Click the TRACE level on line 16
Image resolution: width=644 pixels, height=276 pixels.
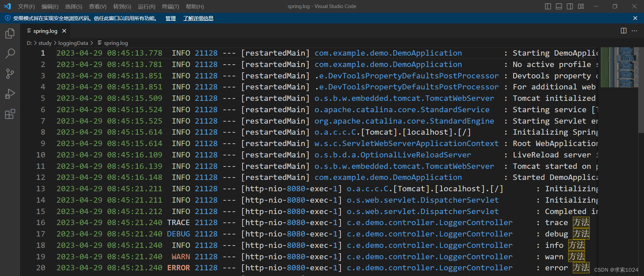(x=178, y=222)
